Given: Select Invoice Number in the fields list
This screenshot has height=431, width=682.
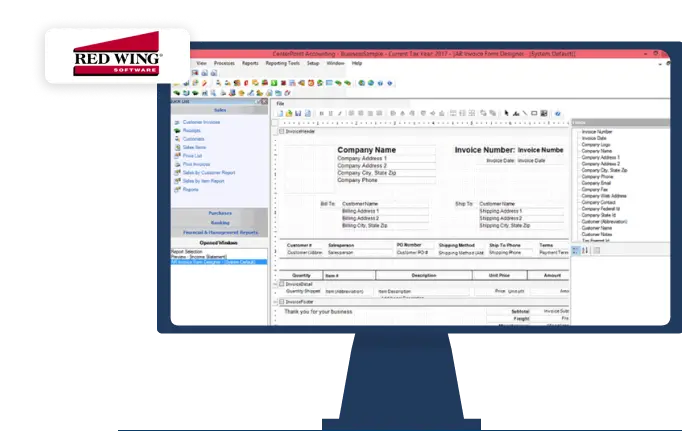Looking at the screenshot, I should point(597,132).
